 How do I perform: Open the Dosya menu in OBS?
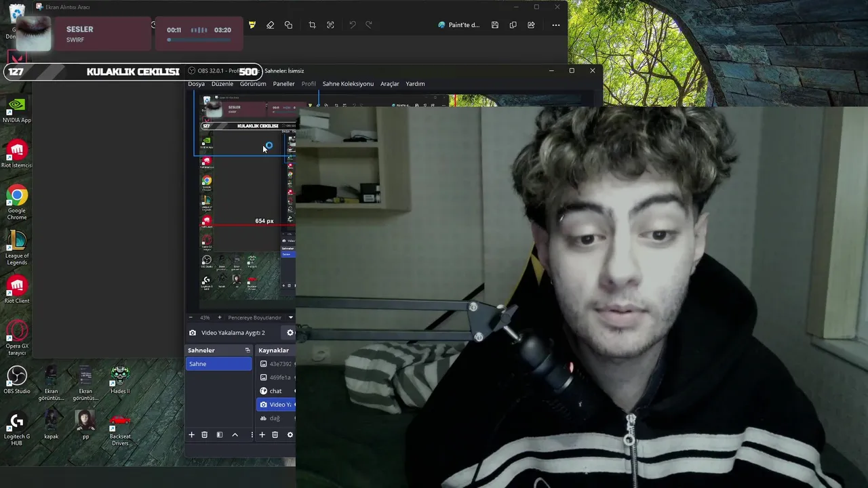click(196, 84)
